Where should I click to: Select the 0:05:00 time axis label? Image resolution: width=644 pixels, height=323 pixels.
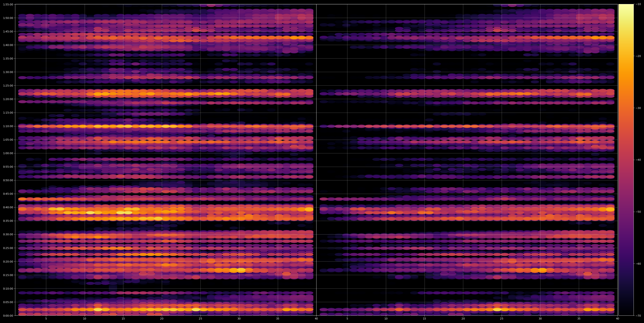(x=8, y=302)
